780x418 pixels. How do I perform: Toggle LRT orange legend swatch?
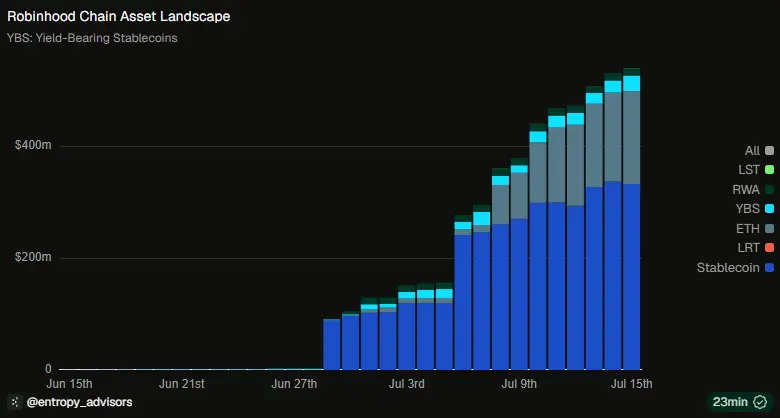coord(769,248)
